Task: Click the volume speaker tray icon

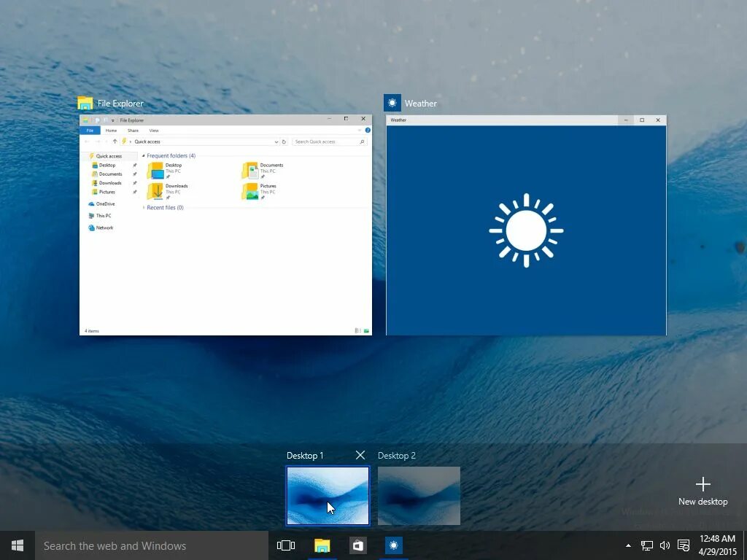Action: click(665, 545)
